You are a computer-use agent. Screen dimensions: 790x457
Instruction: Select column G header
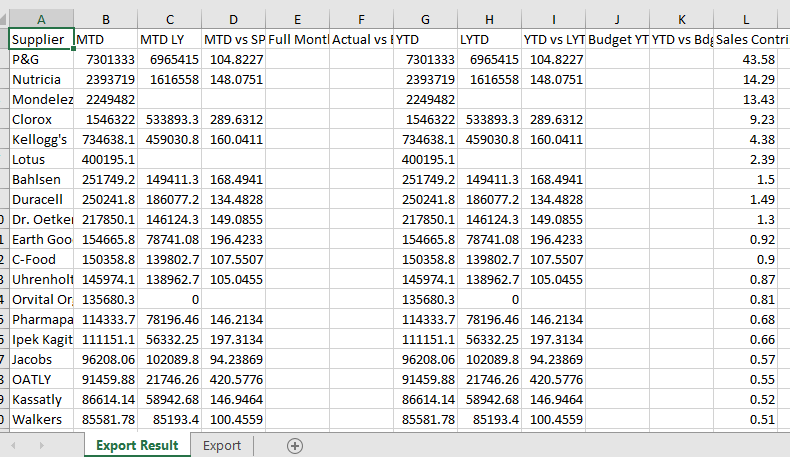[x=425, y=19]
